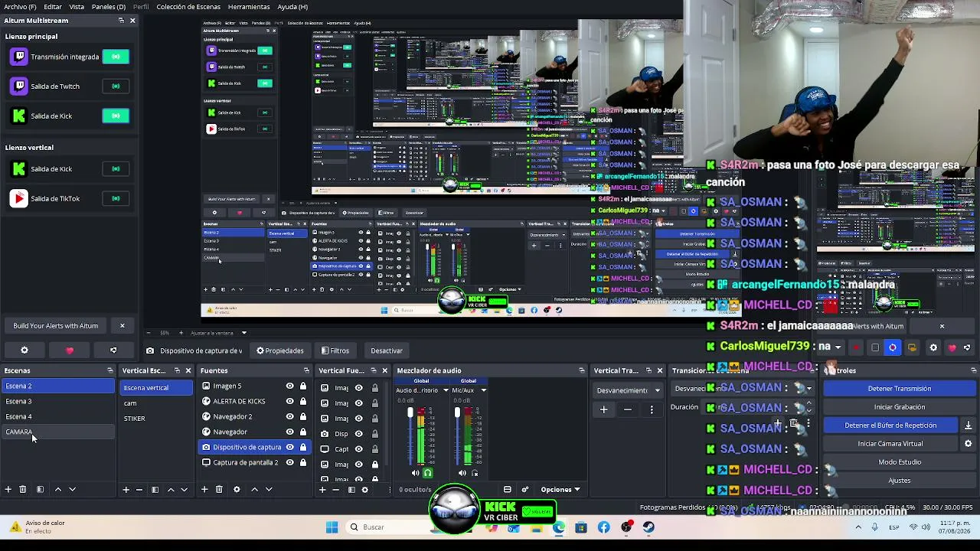The width and height of the screenshot is (980, 551).
Task: Toggle Salida de TikTok stream output
Action: (116, 199)
